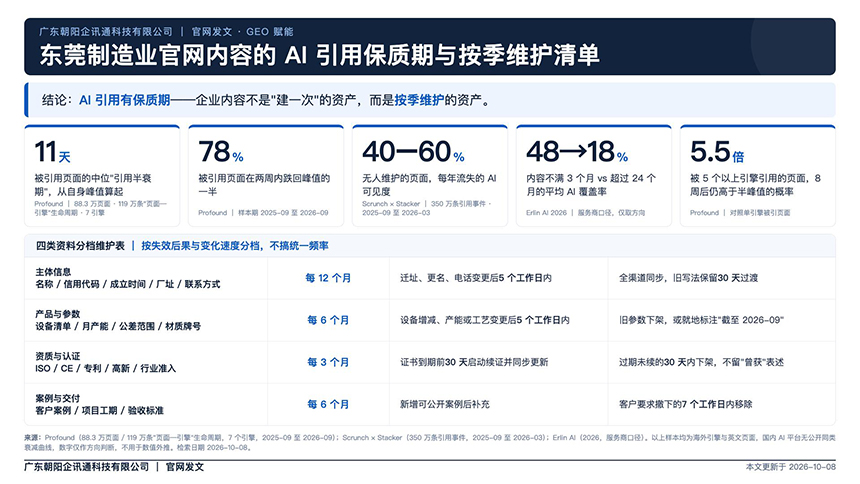
Task: Click the '40—60%' stat figure
Action: [x=413, y=152]
